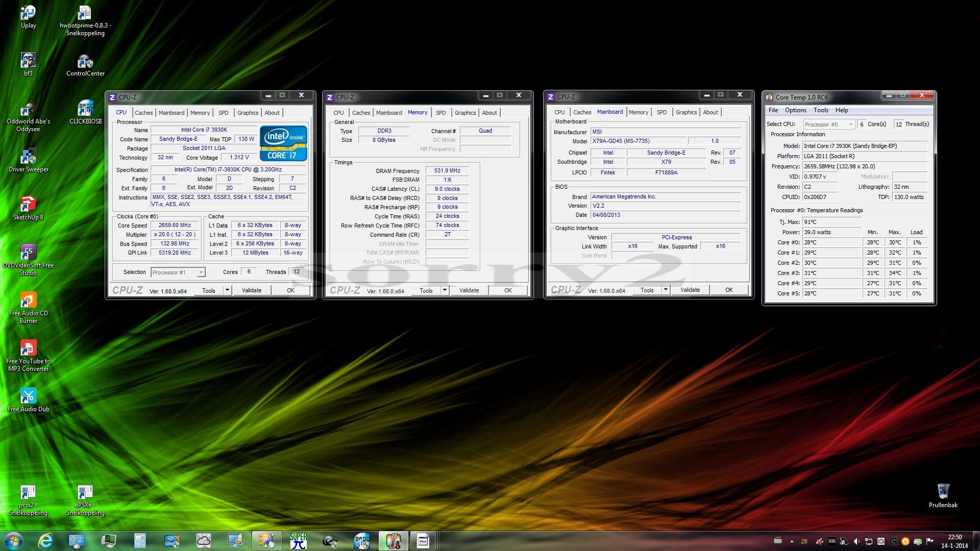Image resolution: width=980 pixels, height=551 pixels.
Task: Click the Core Speed 2659.60 MHz field
Action: click(175, 226)
